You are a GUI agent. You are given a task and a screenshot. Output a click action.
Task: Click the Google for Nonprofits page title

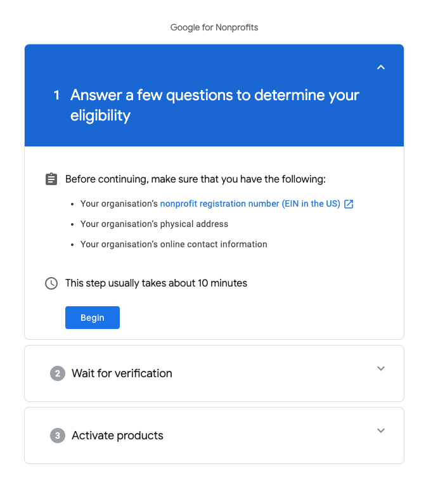pos(214,27)
